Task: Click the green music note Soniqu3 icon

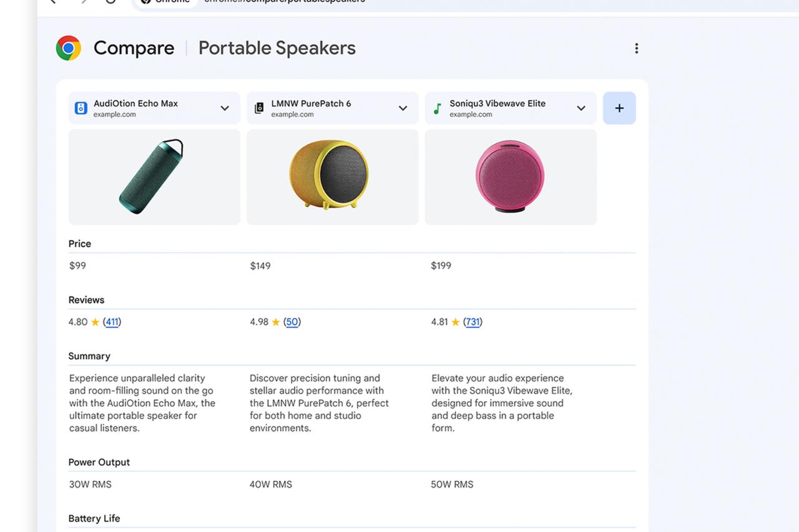Action: click(x=437, y=109)
